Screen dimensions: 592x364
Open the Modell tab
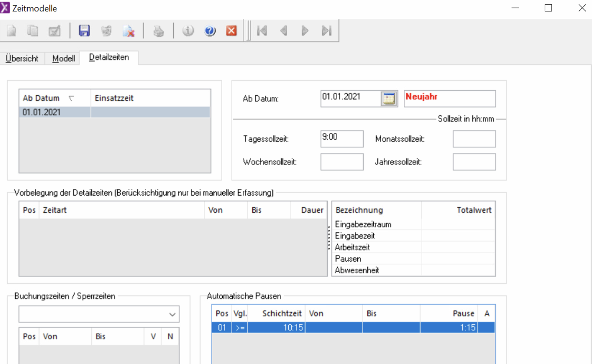(x=64, y=58)
